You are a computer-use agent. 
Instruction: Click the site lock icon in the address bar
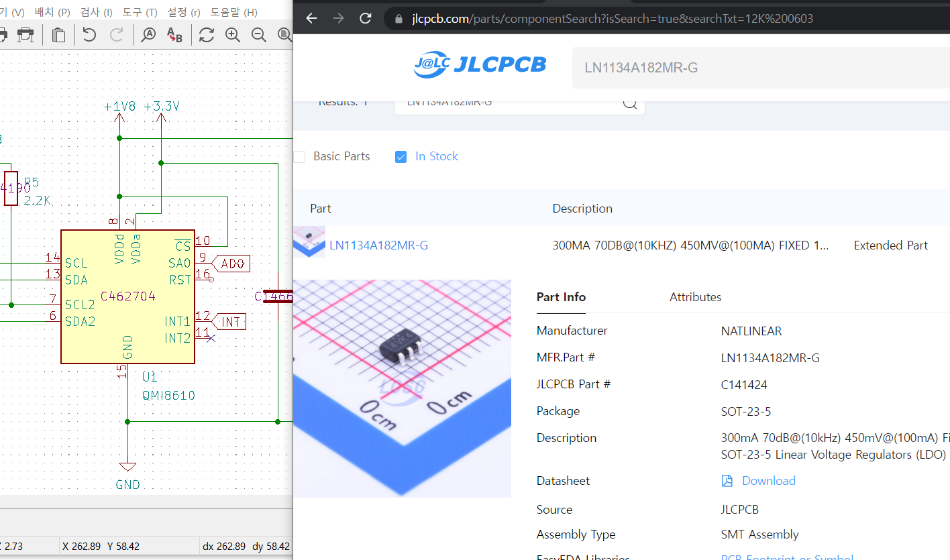click(399, 19)
